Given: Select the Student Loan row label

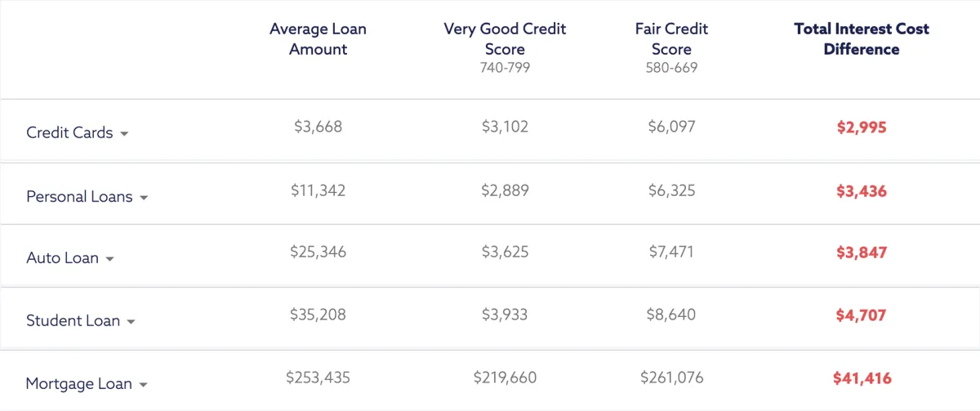Looking at the screenshot, I should [x=73, y=320].
